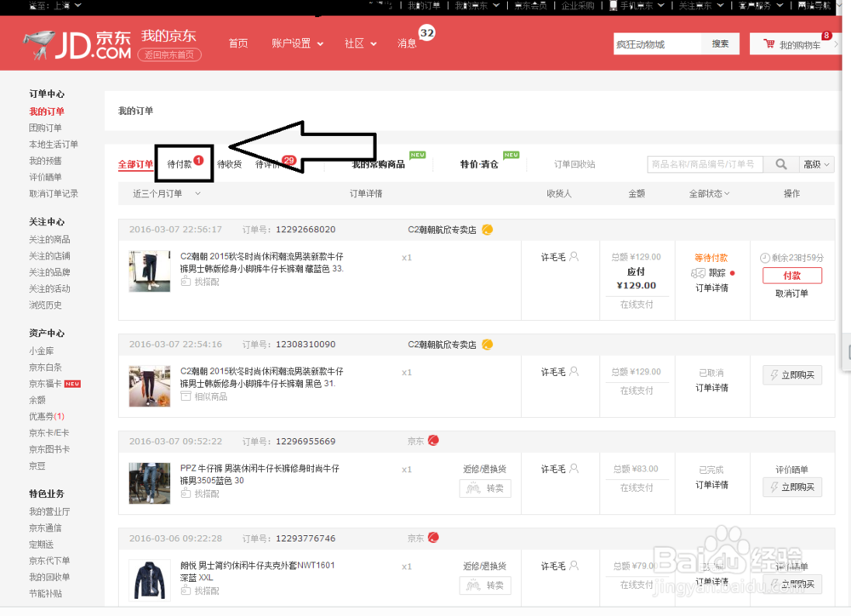Click the red 付款 pay button

click(x=791, y=276)
